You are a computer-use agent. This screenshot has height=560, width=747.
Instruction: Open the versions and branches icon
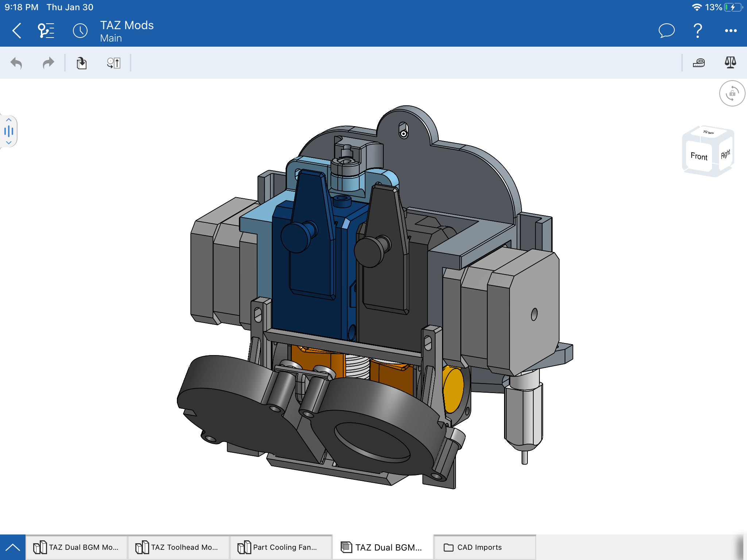46,31
